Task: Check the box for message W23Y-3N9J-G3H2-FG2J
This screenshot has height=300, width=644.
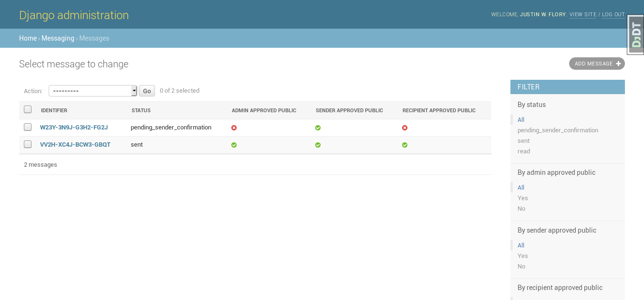Action: [28, 127]
